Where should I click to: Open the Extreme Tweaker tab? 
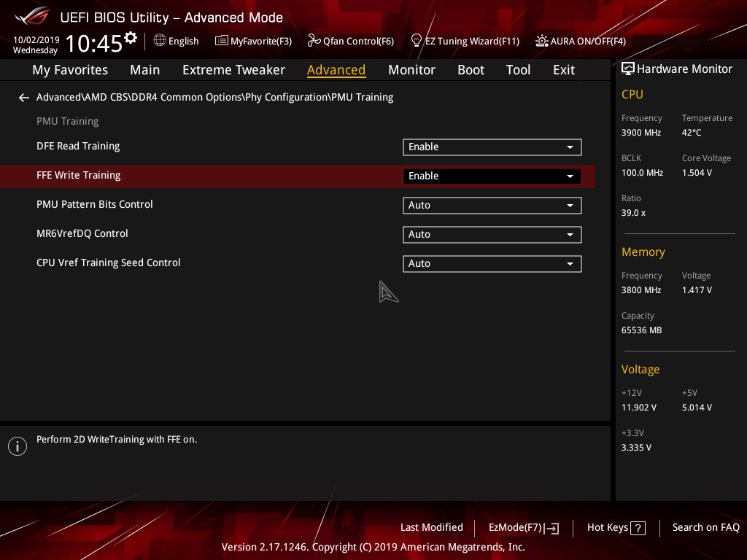point(233,70)
